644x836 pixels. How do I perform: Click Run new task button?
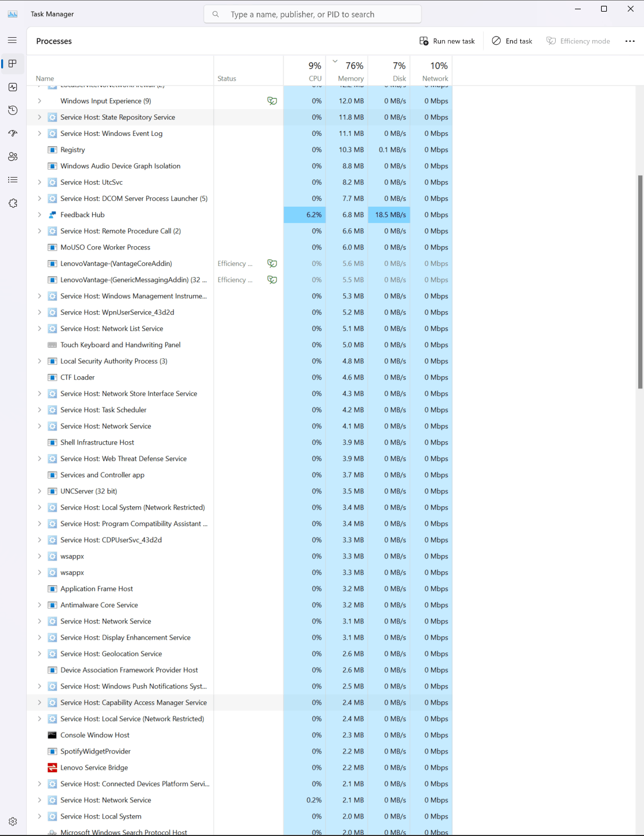point(447,41)
